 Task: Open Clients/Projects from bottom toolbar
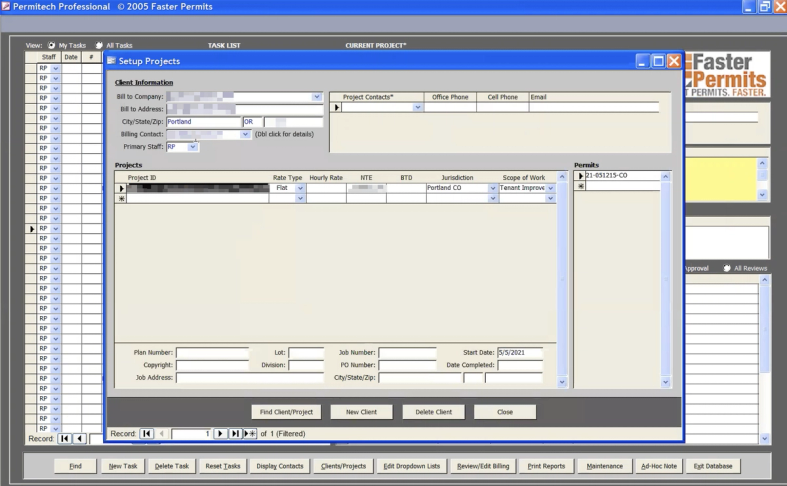343,466
